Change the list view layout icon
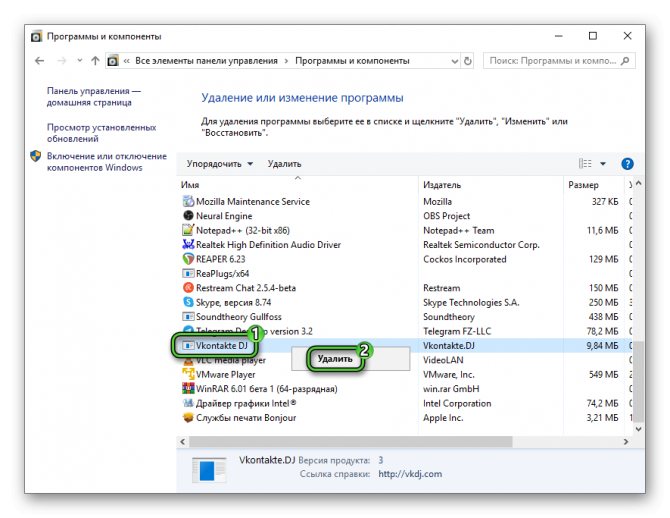 coord(585,164)
